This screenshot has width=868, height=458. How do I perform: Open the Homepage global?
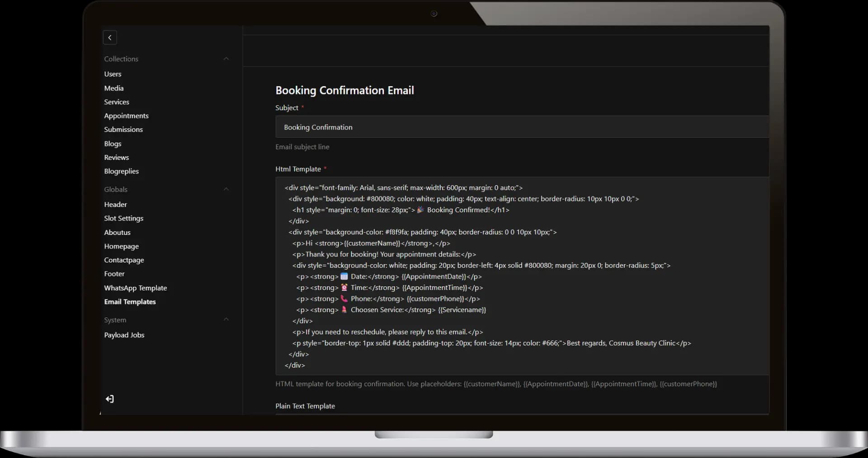tap(121, 246)
